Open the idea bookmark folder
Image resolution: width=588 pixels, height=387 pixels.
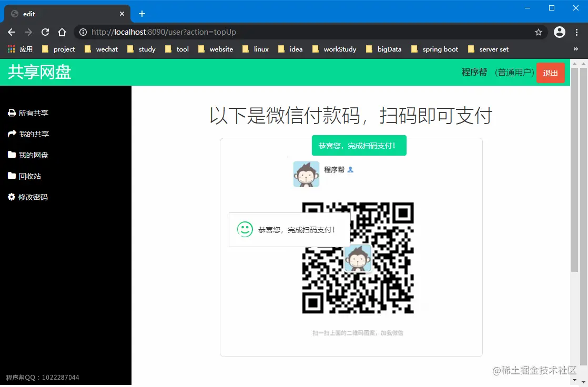[290, 49]
